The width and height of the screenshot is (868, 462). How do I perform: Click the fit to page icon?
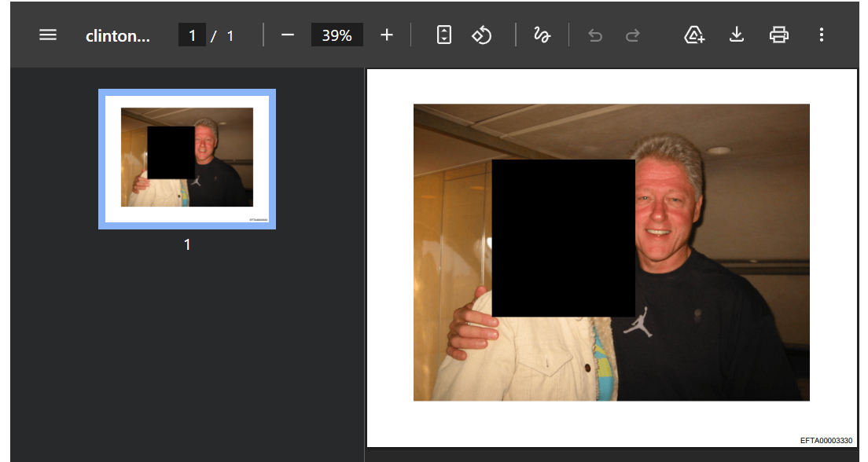[x=444, y=35]
